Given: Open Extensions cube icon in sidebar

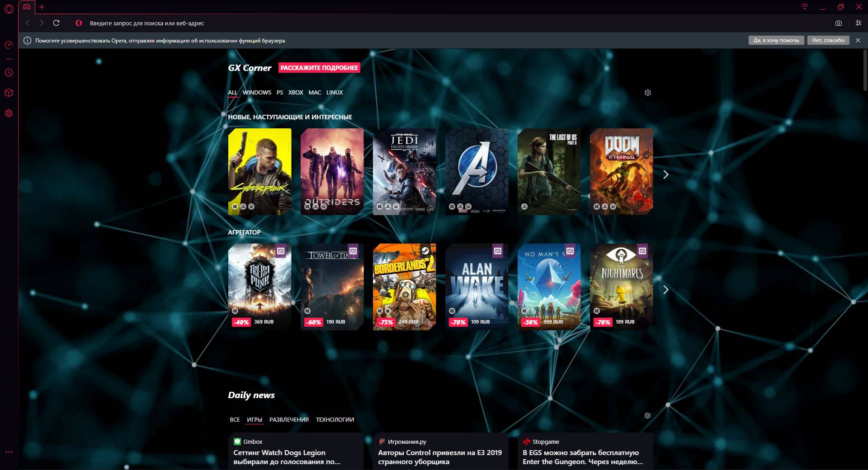Looking at the screenshot, I should pyautogui.click(x=9, y=93).
